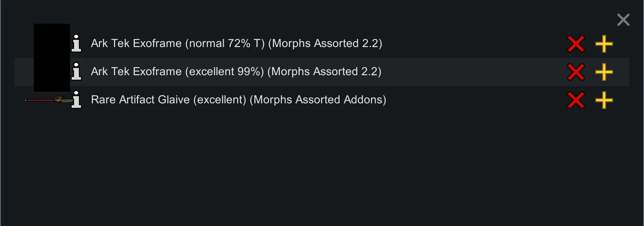The width and height of the screenshot is (644, 226).
Task: Close the item list dialog
Action: (623, 20)
